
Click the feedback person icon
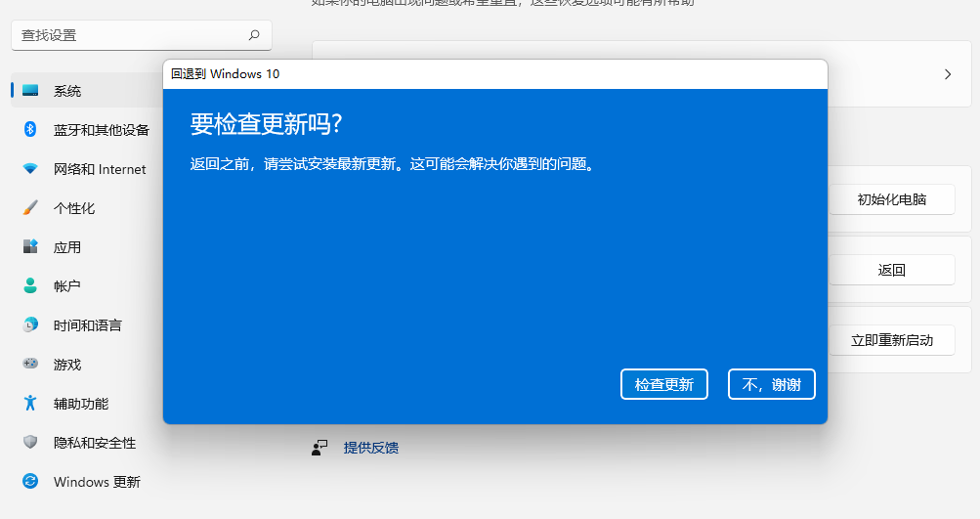(320, 448)
